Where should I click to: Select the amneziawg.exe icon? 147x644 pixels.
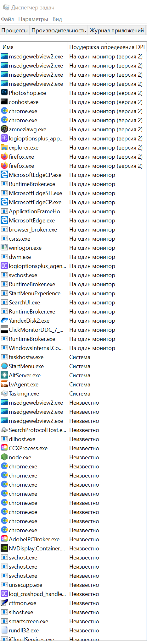[4, 129]
